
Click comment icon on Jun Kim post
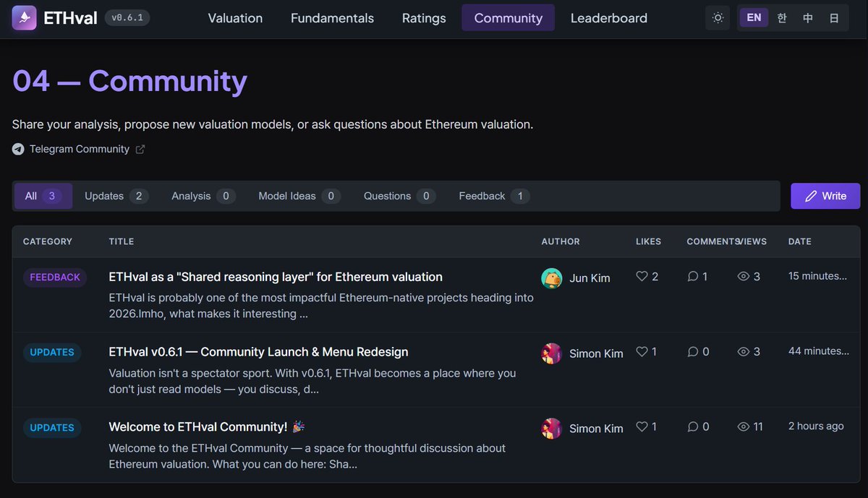693,276
